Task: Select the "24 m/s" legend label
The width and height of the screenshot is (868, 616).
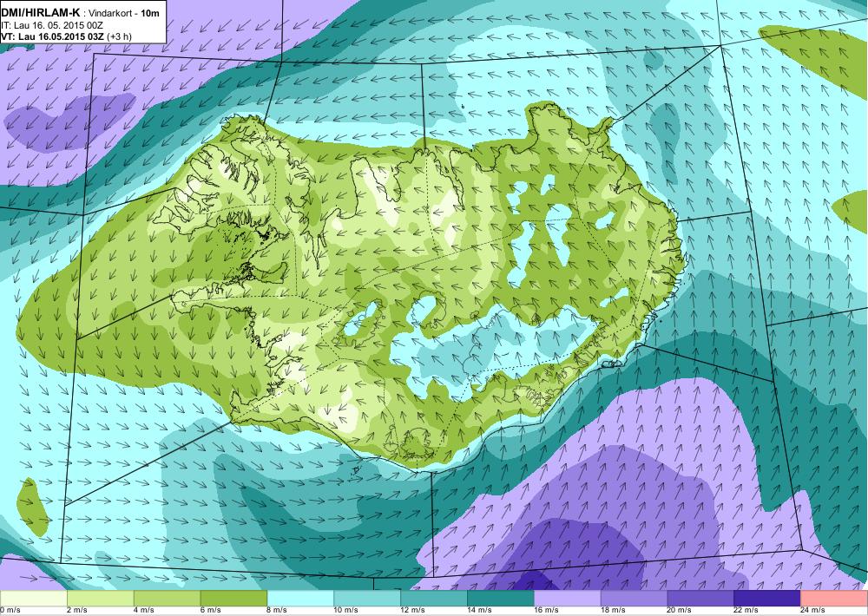Action: pyautogui.click(x=813, y=611)
